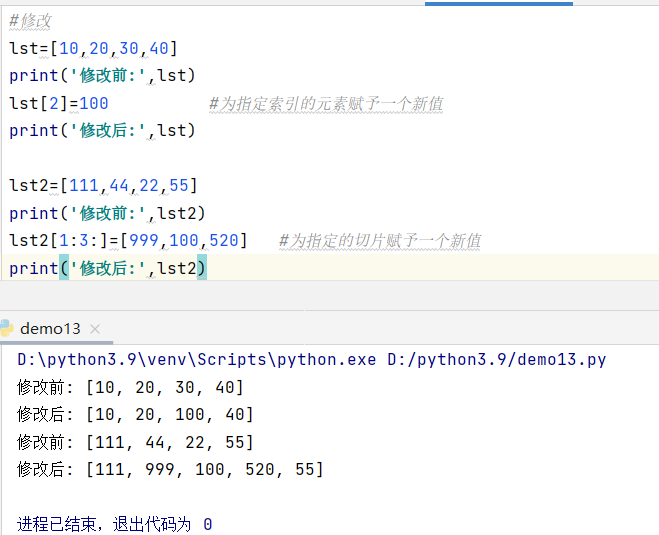Click the line 'lst=[10,20,30,40]'
Viewport: 659px width, 535px height.
(93, 48)
